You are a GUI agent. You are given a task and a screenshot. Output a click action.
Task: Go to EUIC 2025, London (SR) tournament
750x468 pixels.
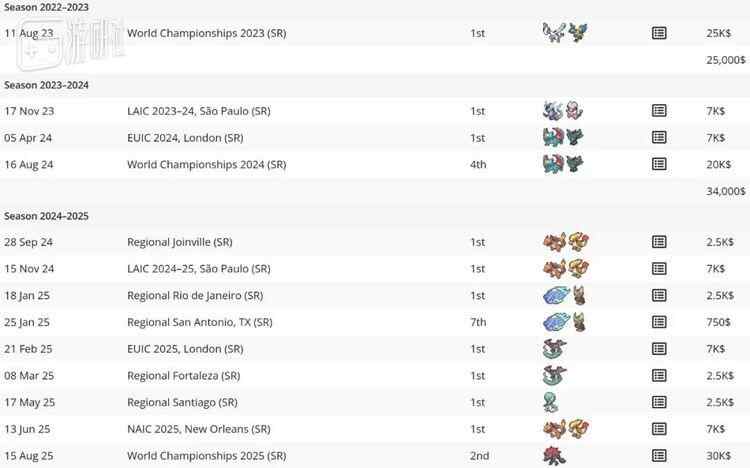point(185,349)
